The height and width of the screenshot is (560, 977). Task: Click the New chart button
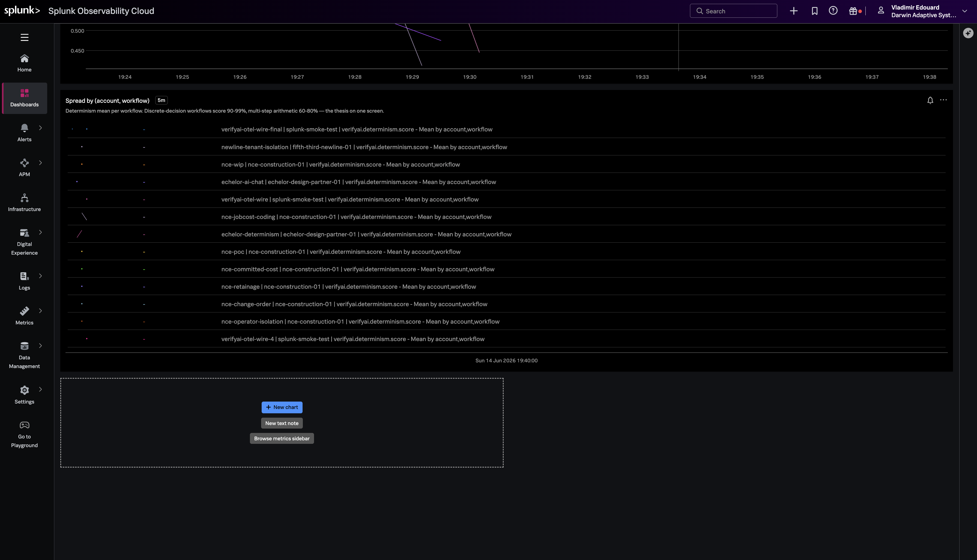(x=282, y=407)
